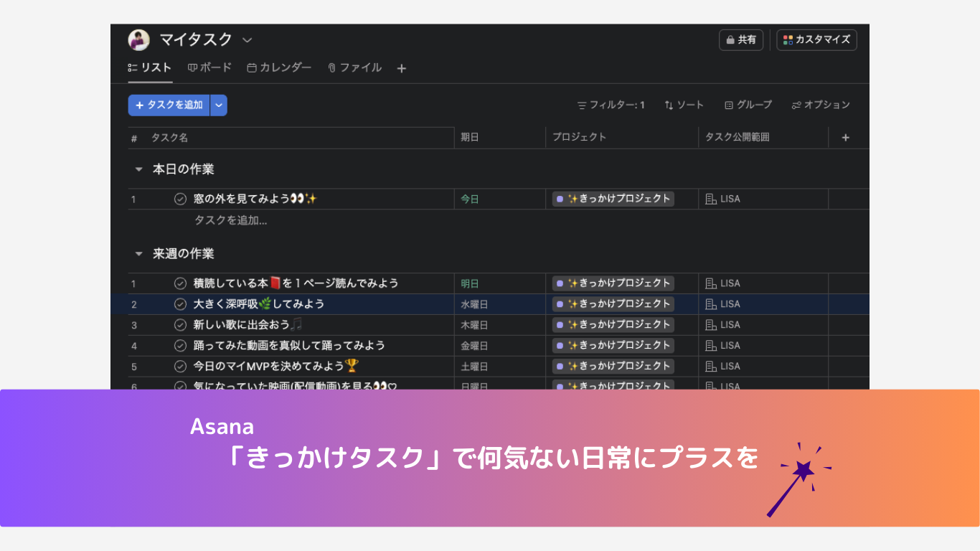This screenshot has height=551, width=980.
Task: Click LISA visibility icon in 金曜日 row
Action: [x=711, y=346]
